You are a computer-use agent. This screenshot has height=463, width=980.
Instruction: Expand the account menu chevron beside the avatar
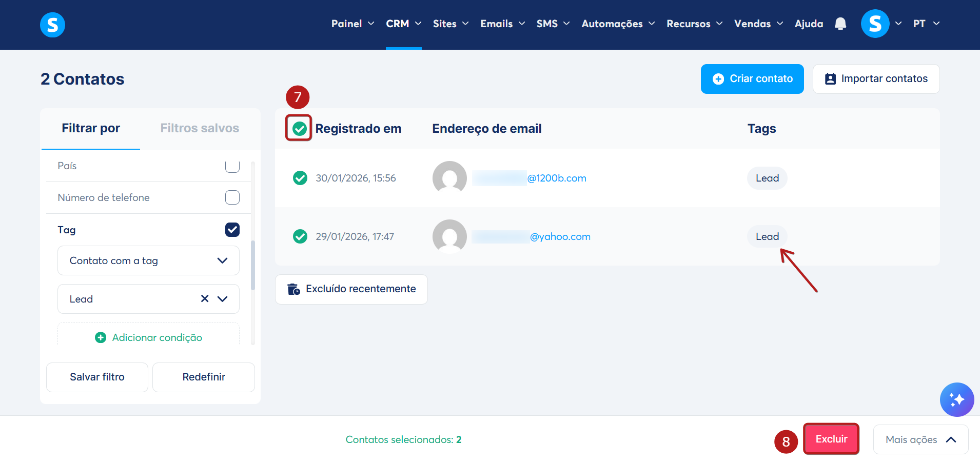pyautogui.click(x=898, y=24)
